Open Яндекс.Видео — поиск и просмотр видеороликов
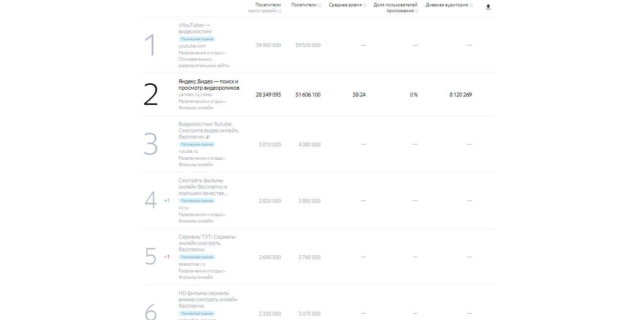Image resolution: width=644 pixels, height=320 pixels. [209, 85]
